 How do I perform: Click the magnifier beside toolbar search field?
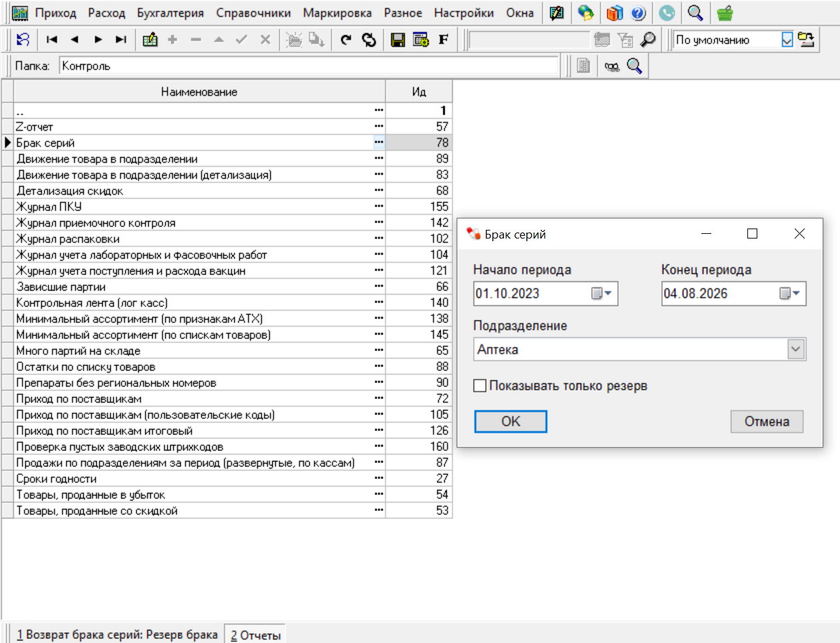click(647, 40)
